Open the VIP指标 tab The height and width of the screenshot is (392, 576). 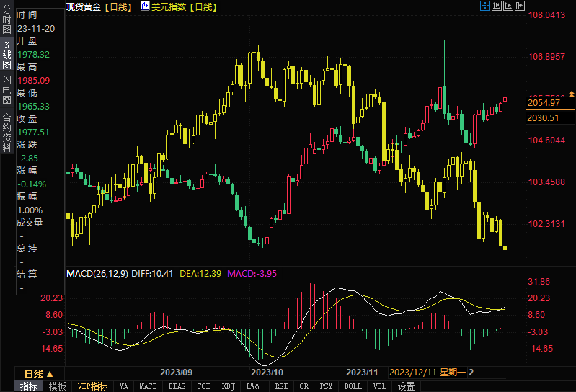pyautogui.click(x=92, y=386)
